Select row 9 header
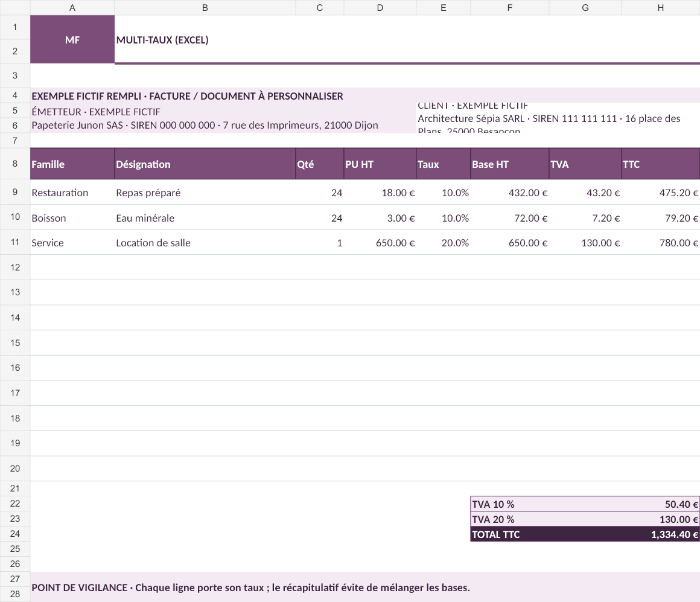This screenshot has width=700, height=602. tap(14, 192)
